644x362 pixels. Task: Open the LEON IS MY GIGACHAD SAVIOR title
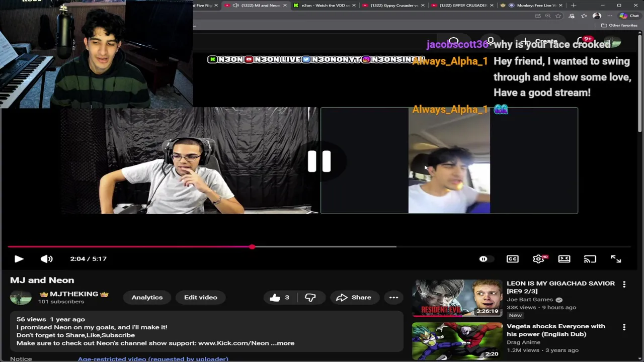[x=560, y=287]
